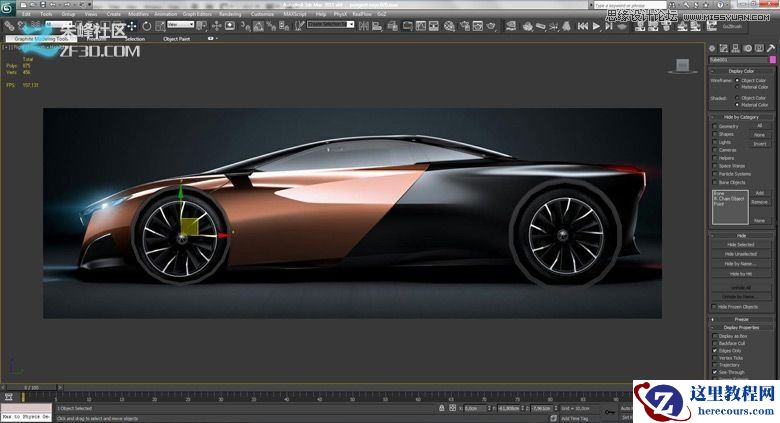Switch to the Hierarchy command panel tab
Image resolution: width=780 pixels, height=423 pixels.
click(735, 48)
